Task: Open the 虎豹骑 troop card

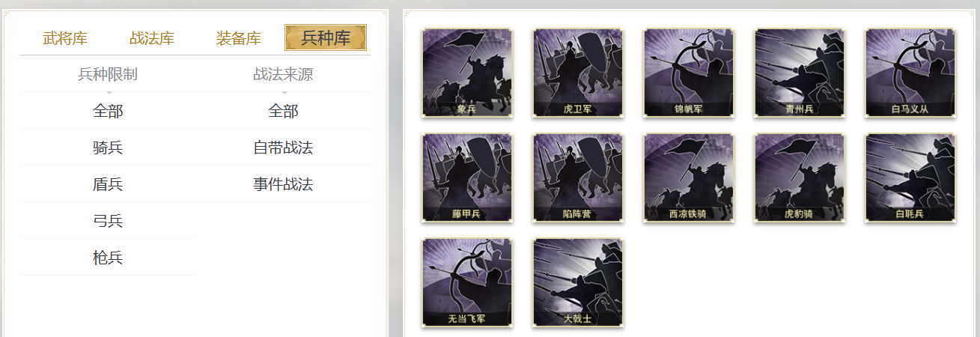Action: click(x=800, y=177)
